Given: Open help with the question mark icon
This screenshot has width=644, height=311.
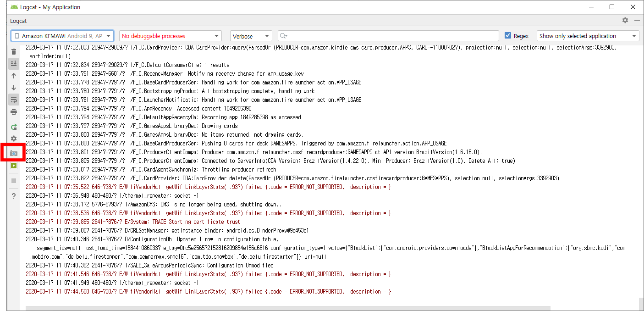Looking at the screenshot, I should (14, 196).
